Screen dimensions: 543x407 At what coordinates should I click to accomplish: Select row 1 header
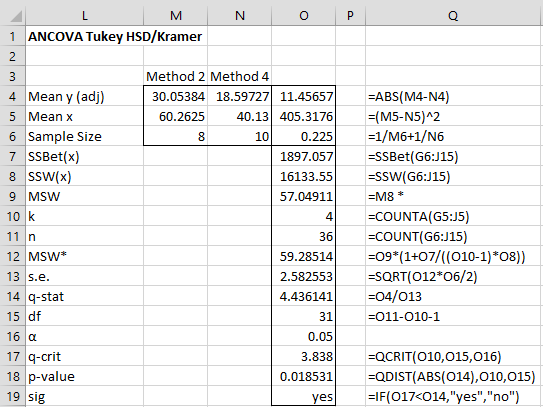pos(12,36)
